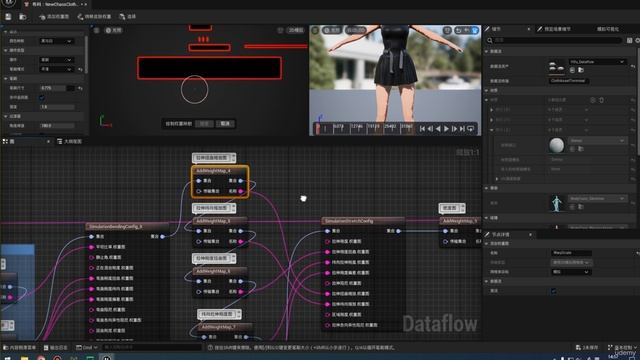Viewport: 640px width, 360px height.
Task: Select the AddWeightMap_4 node header
Action: click(x=220, y=171)
